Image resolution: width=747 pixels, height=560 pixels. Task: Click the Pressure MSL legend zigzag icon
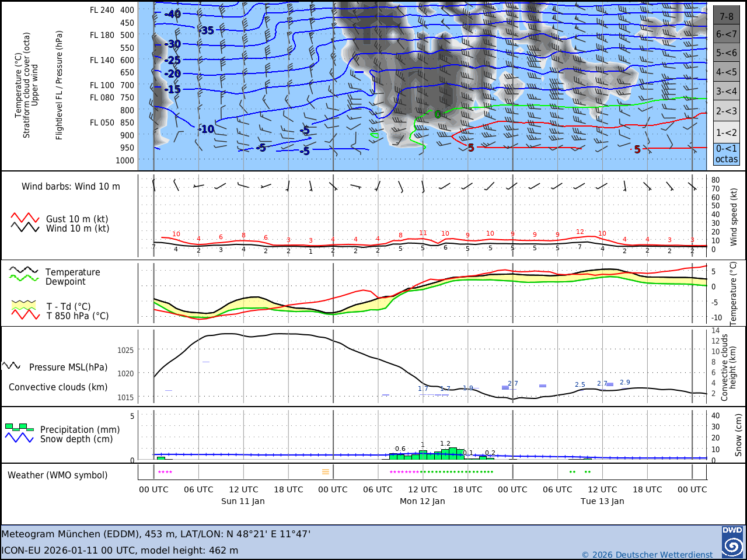12,366
